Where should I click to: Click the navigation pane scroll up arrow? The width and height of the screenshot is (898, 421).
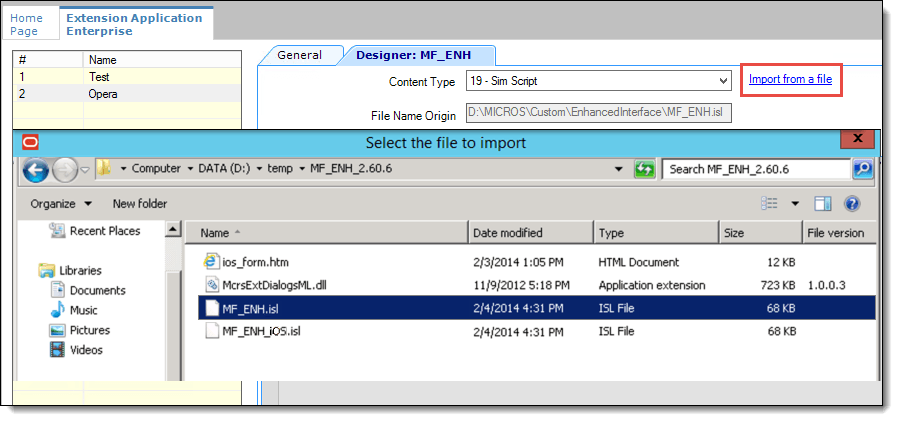tap(173, 230)
